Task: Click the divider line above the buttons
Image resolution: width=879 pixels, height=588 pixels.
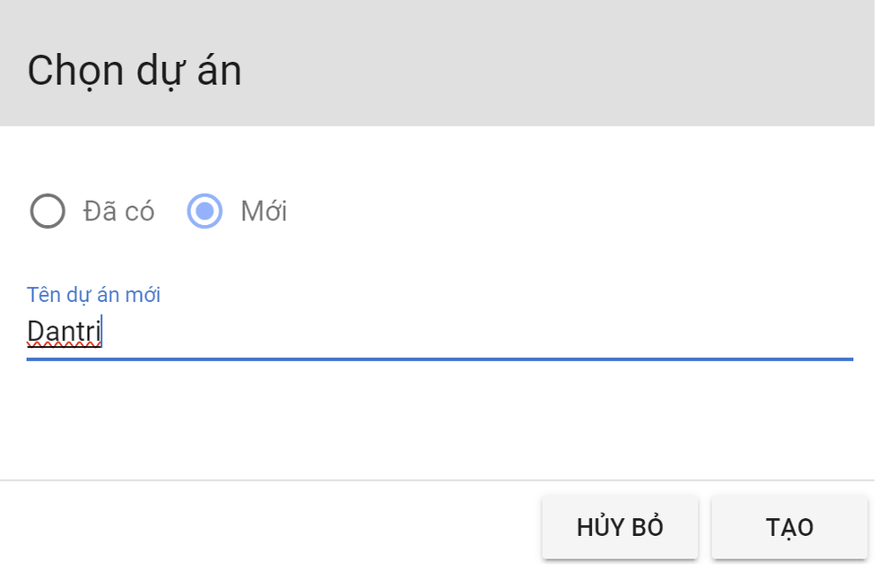Action: [439, 480]
